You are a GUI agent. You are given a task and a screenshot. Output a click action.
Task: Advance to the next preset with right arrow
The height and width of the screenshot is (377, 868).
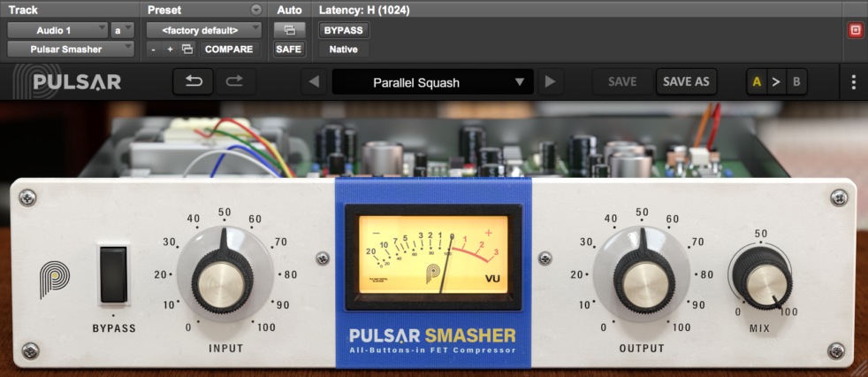[550, 83]
